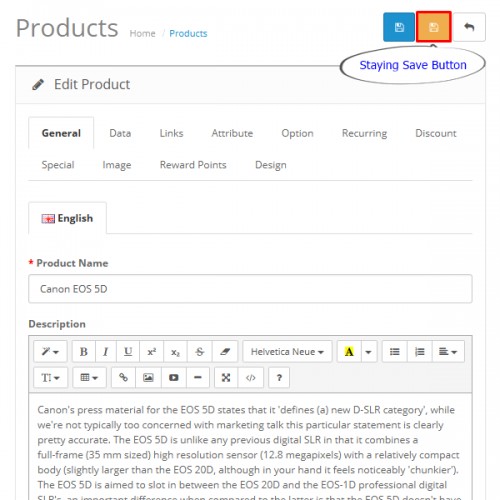Open the Helvetica Neue font dropdown
Viewport: 500px width, 500px height.
pyautogui.click(x=287, y=351)
